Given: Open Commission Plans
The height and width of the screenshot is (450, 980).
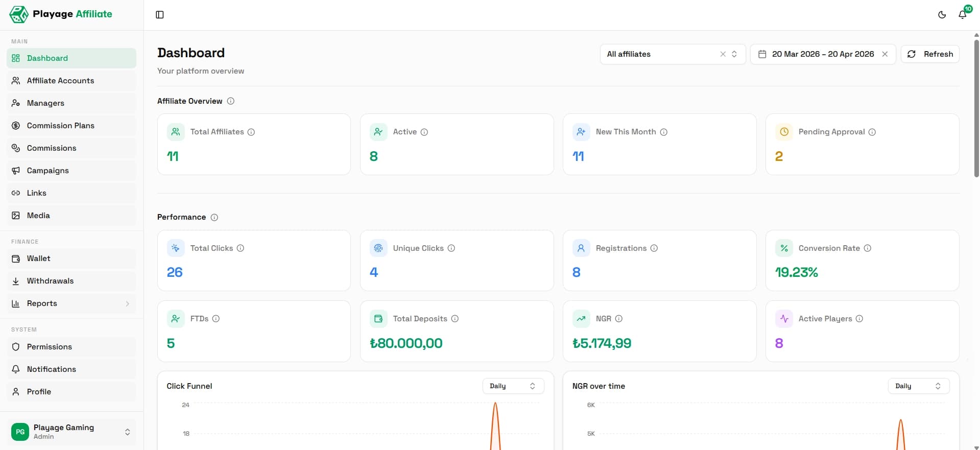Looking at the screenshot, I should coord(71,126).
